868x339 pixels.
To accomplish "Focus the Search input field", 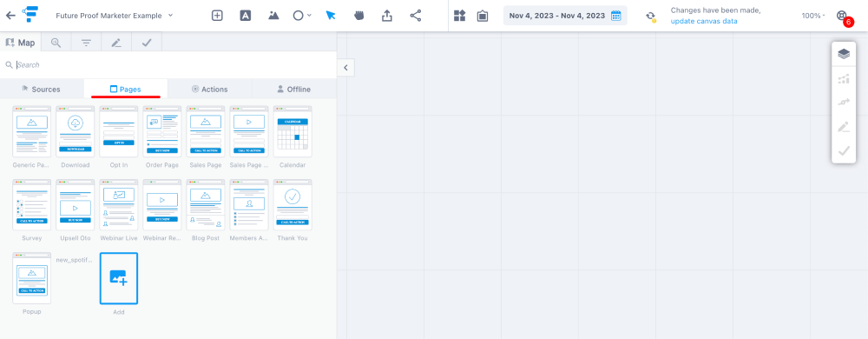I will (168, 65).
